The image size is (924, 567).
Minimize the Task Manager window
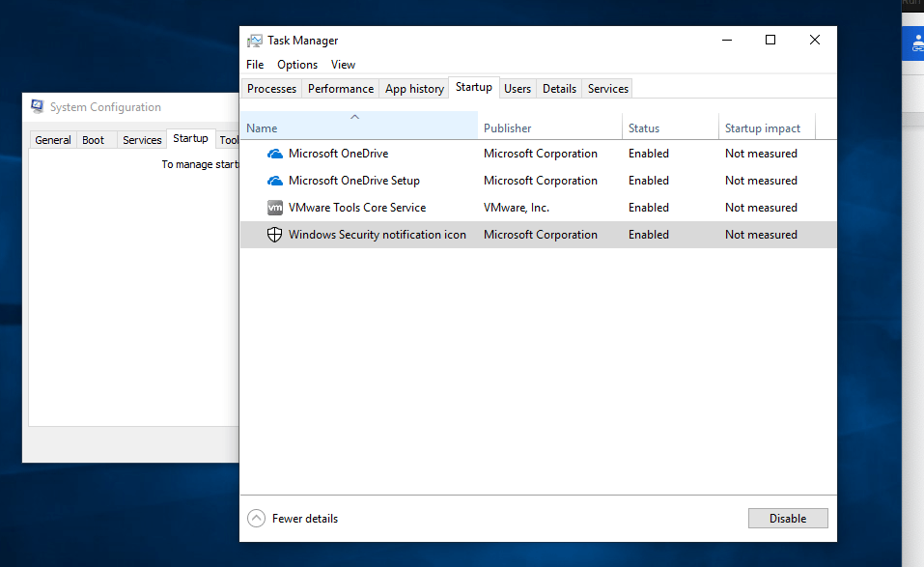(x=727, y=40)
